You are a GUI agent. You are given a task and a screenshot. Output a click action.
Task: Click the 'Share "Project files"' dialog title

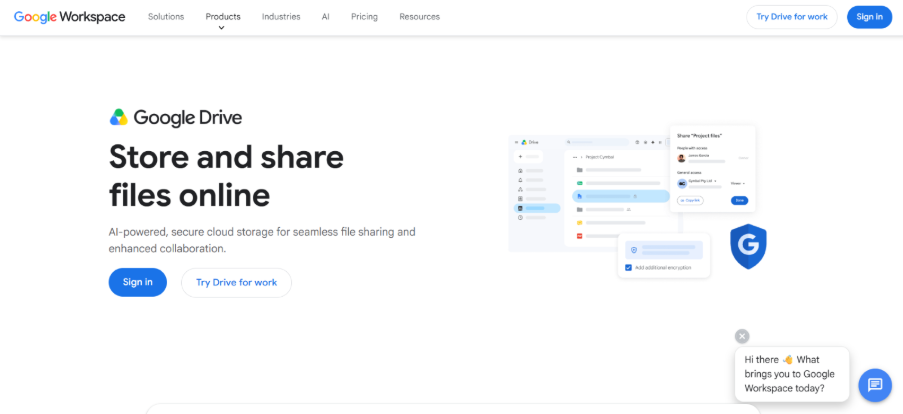pyautogui.click(x=700, y=136)
